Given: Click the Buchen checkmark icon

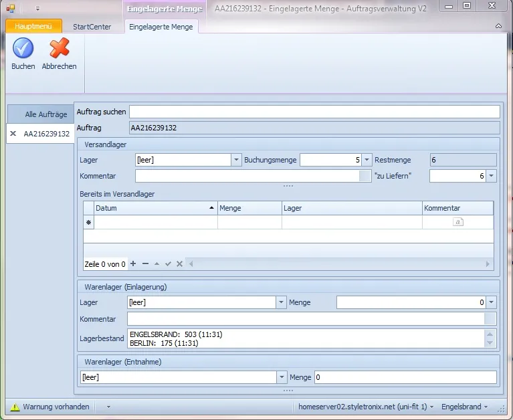Looking at the screenshot, I should coord(23,48).
